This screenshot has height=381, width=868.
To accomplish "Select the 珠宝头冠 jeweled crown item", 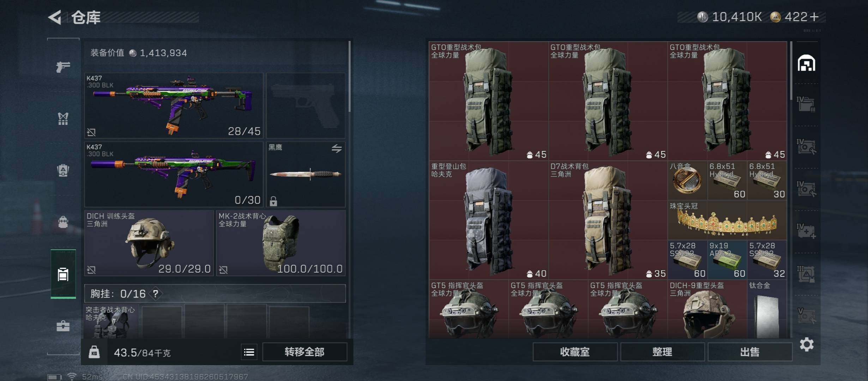I will click(727, 220).
